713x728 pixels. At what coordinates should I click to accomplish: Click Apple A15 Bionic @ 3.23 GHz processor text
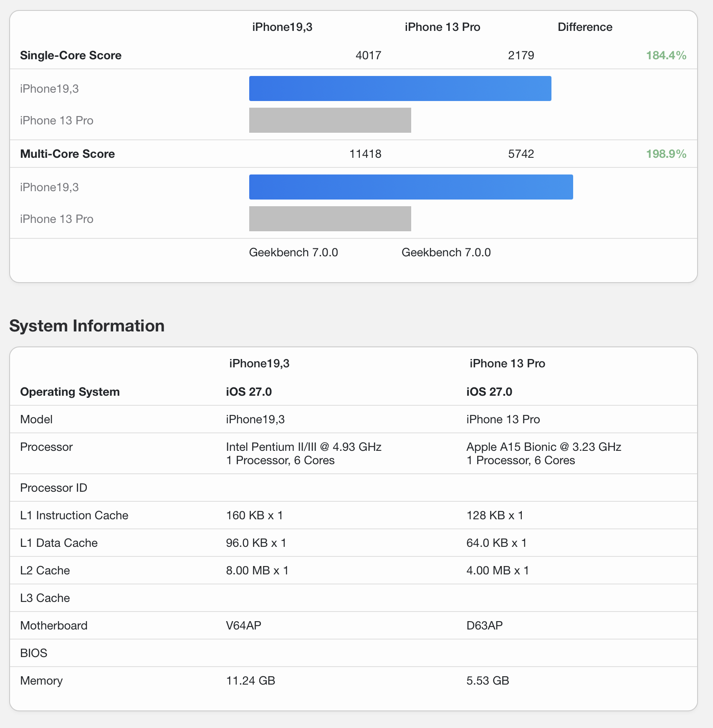point(544,447)
